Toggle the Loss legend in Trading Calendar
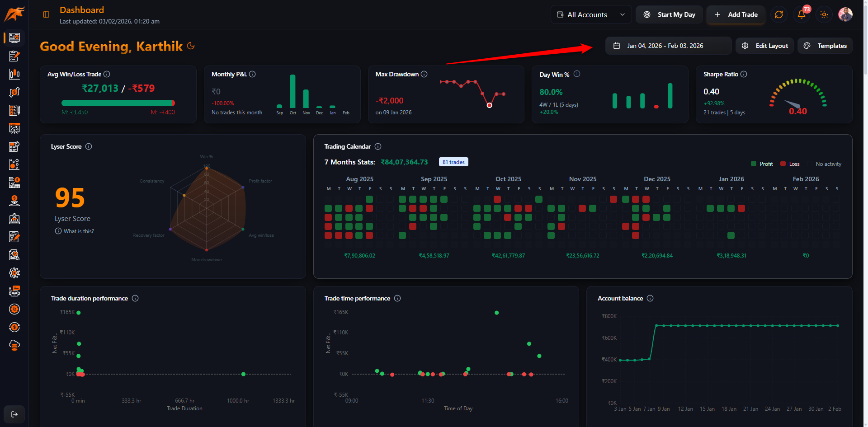 click(790, 164)
